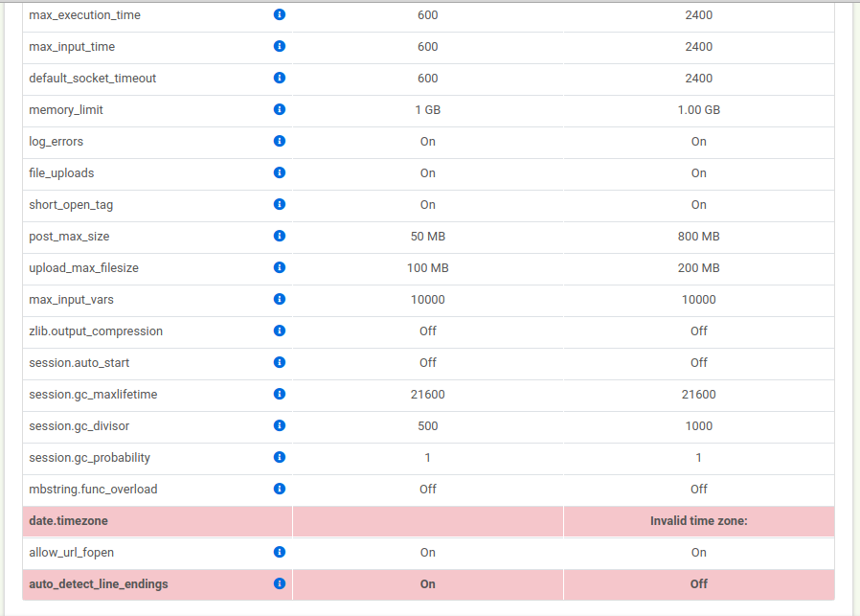Click the bold On value for auto_detect_line_endings
Viewport: 860px width, 616px height.
[428, 583]
